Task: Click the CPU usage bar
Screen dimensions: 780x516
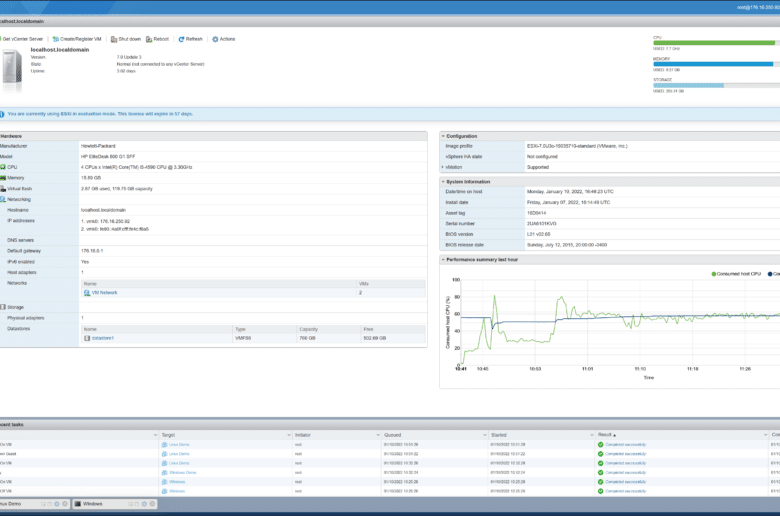Action: point(716,43)
